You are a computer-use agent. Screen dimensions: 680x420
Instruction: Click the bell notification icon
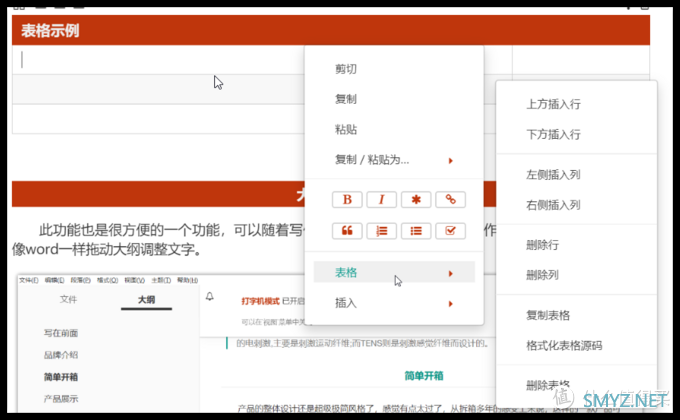210,297
